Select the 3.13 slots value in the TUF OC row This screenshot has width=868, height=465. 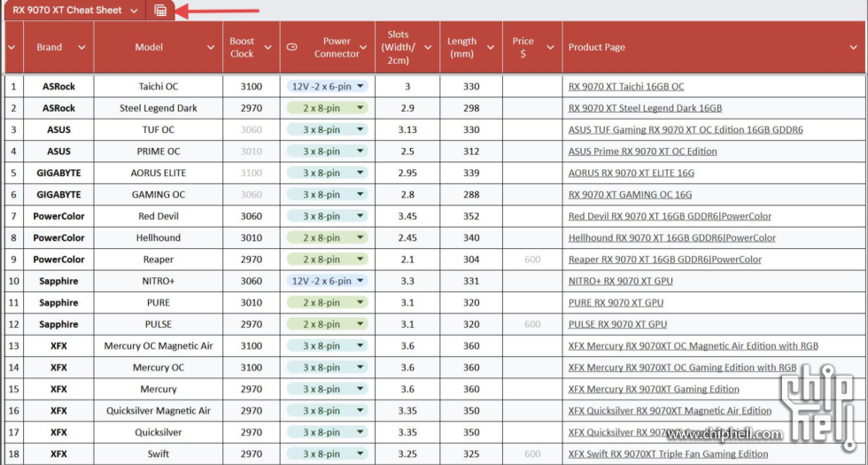pos(407,129)
